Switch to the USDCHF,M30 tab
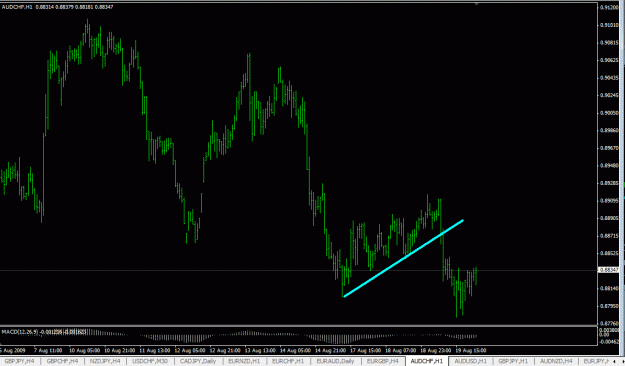 [x=150, y=361]
